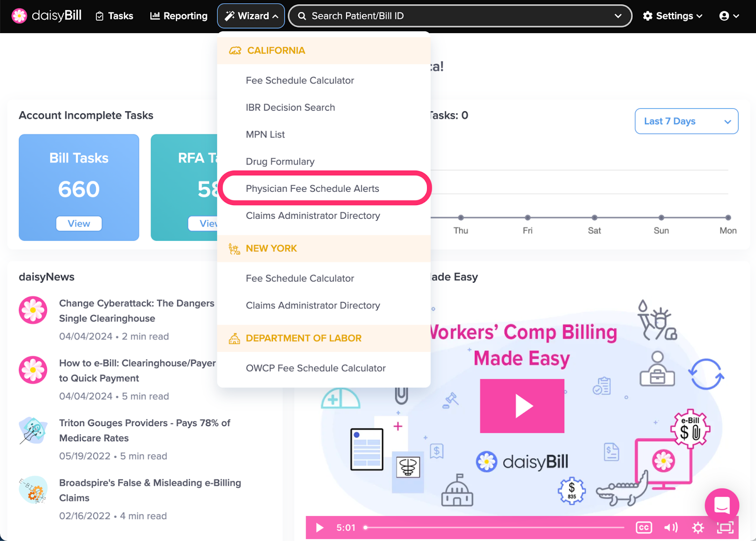Open MPN List
The image size is (756, 541).
(x=265, y=134)
